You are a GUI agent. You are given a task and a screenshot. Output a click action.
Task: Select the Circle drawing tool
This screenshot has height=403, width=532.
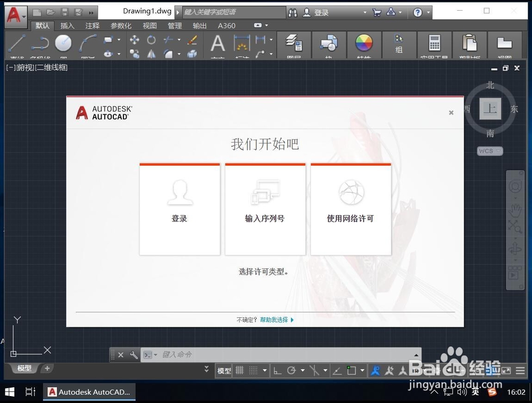point(63,42)
